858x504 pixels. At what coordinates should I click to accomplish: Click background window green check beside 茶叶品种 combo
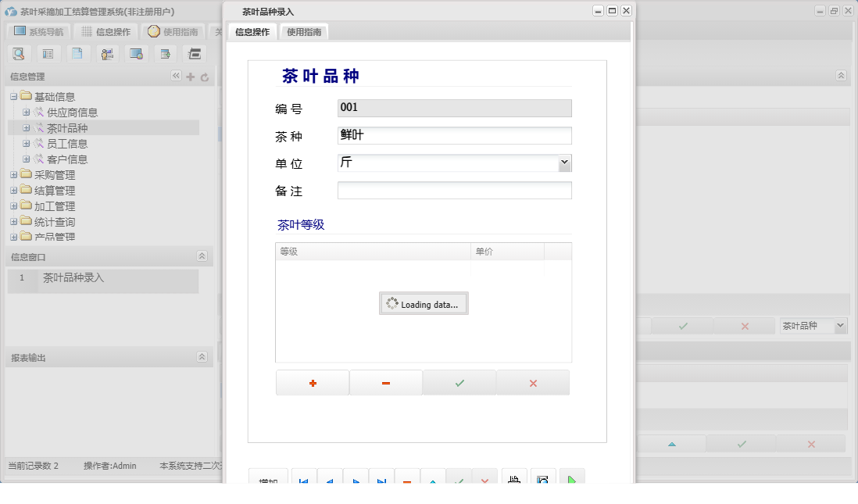click(x=683, y=326)
